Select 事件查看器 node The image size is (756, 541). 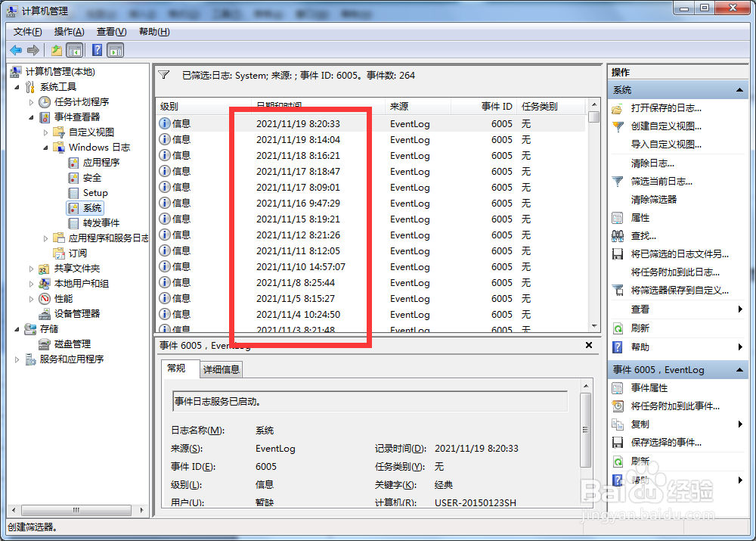coord(76,117)
